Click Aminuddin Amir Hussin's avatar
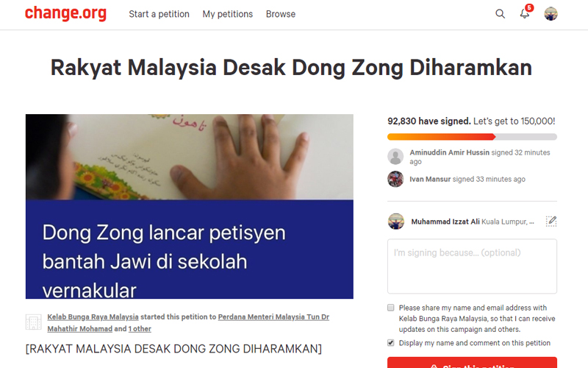Viewport: 588px width, 368px height. click(395, 156)
